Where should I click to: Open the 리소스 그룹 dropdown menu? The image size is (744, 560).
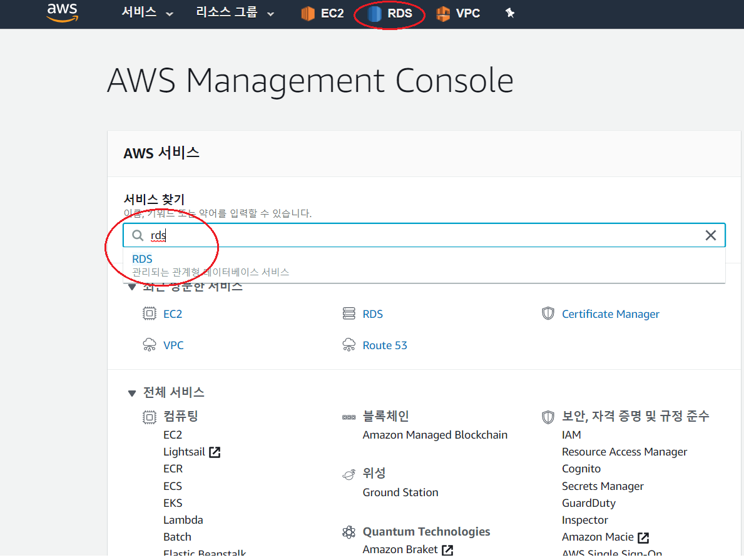click(235, 13)
